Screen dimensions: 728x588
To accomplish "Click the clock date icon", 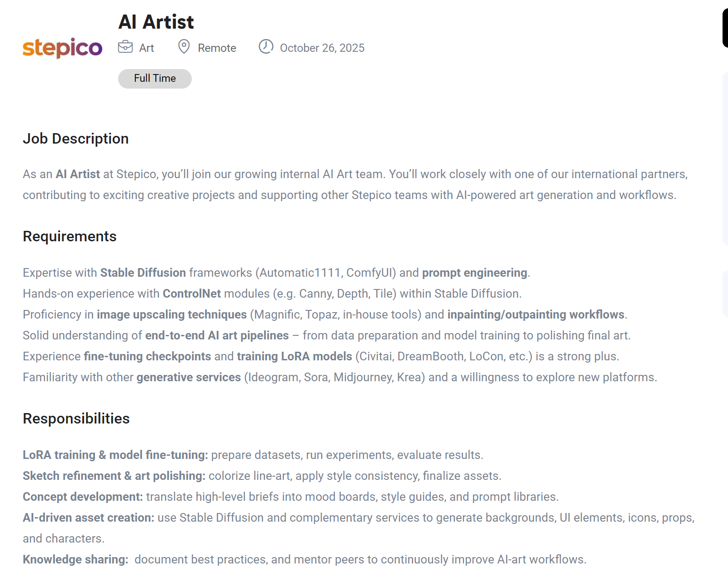I will coord(266,46).
